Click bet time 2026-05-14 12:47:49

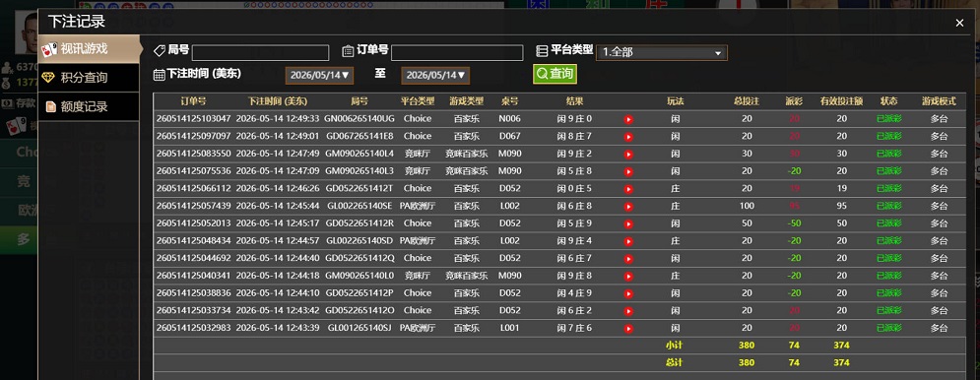pos(278,154)
